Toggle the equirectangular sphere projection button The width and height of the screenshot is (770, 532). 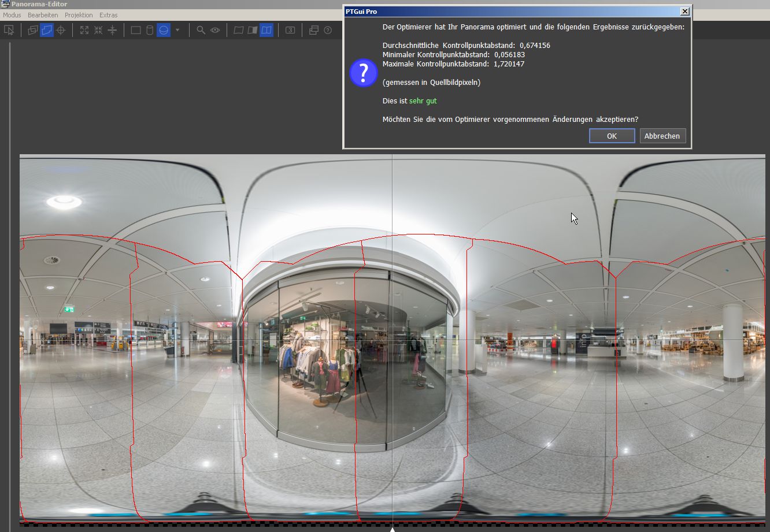[x=164, y=30]
